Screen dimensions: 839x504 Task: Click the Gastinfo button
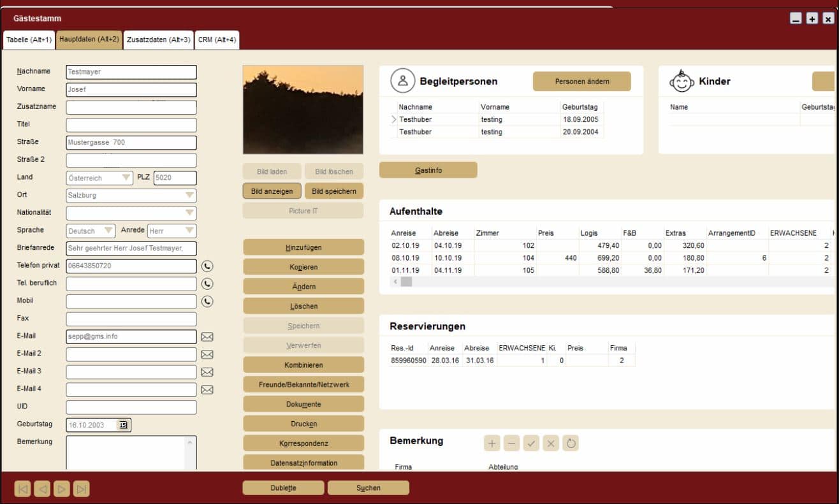(428, 171)
